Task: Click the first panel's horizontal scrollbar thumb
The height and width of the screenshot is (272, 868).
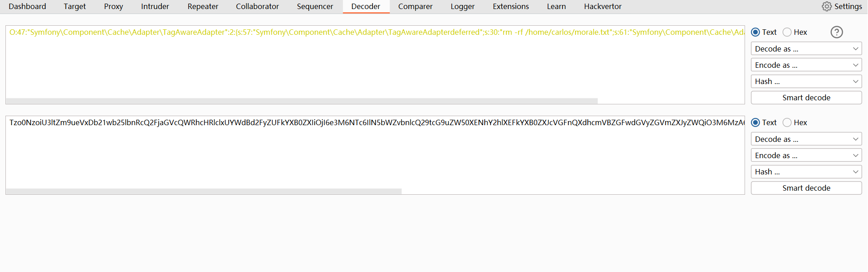Action: pos(302,101)
